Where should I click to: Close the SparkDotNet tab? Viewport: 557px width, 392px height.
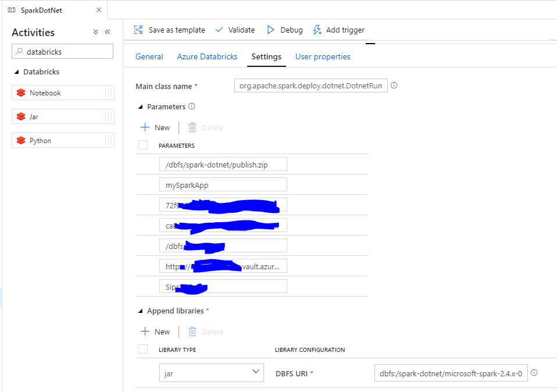click(x=99, y=10)
